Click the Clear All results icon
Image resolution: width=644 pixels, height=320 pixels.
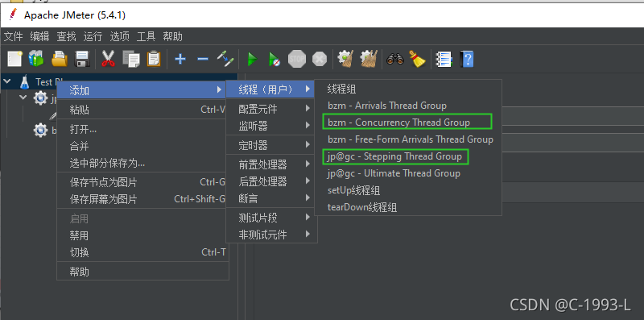point(369,59)
